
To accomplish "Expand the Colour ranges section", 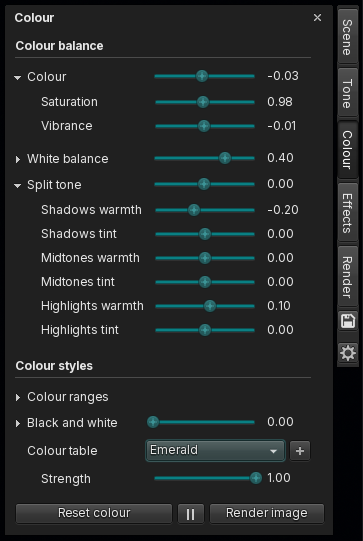I will point(18,397).
